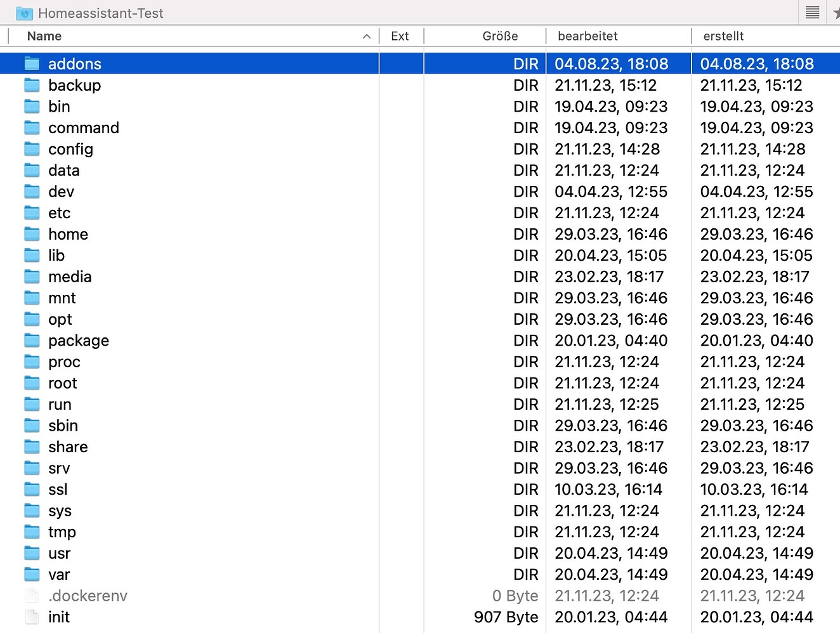840x633 pixels.
Task: Sort files by the Größe column
Action: pyautogui.click(x=500, y=36)
